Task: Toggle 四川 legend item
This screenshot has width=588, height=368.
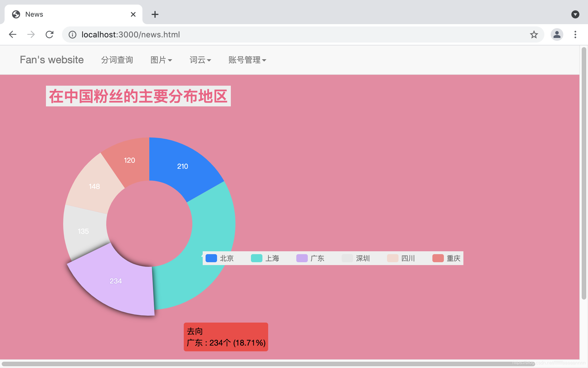Action: tap(401, 258)
